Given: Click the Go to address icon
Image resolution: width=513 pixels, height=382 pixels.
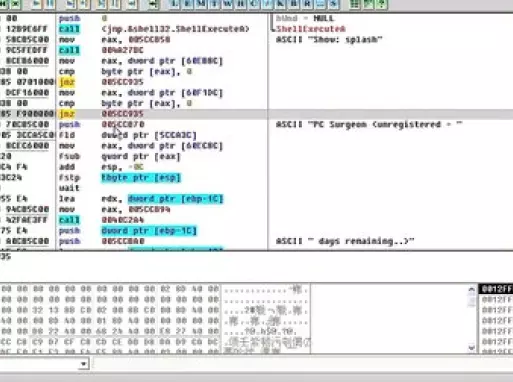Looking at the screenshot, I should [x=154, y=4].
